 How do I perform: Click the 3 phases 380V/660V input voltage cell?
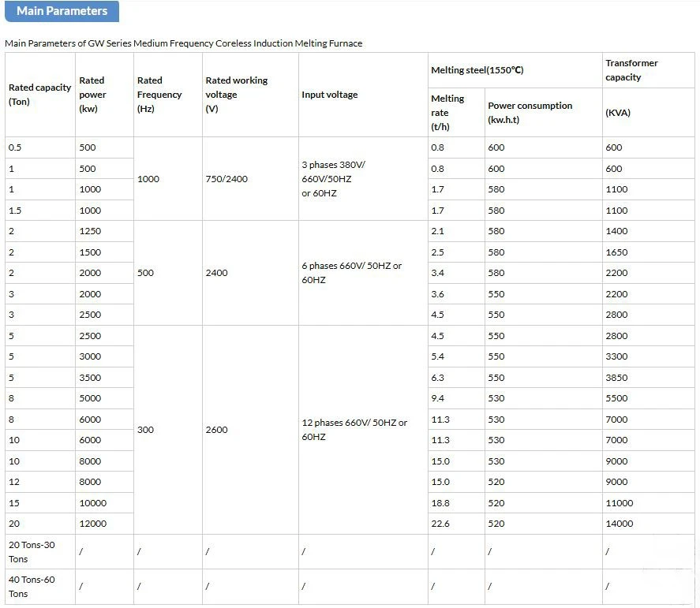[363, 179]
